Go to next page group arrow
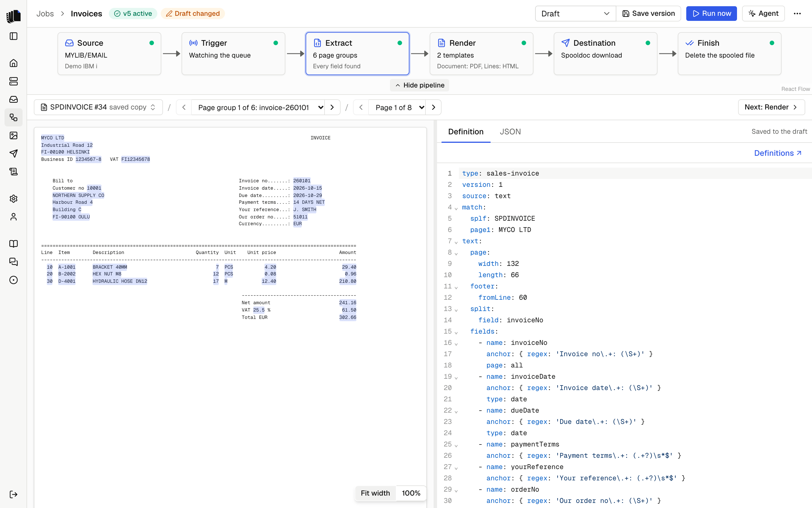The image size is (812, 508). 332,107
